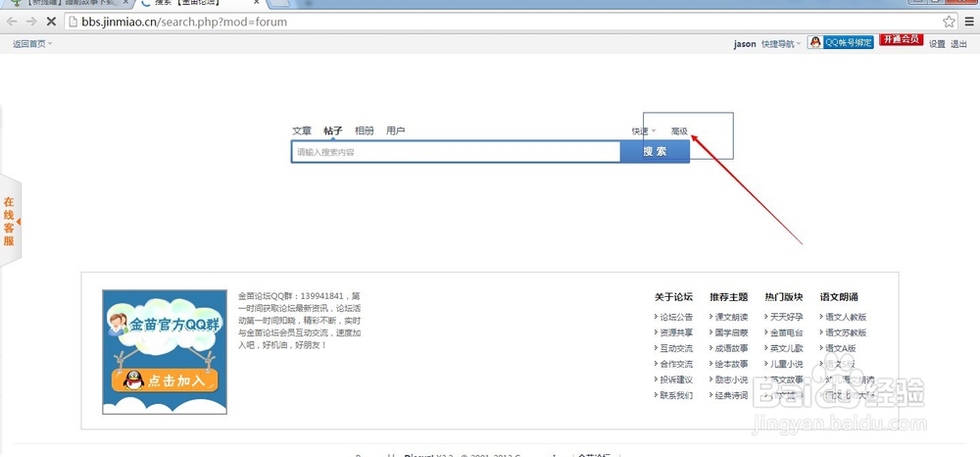This screenshot has height=457, width=980.
Task: Open the 儿童小说 hot board link
Action: point(786,364)
